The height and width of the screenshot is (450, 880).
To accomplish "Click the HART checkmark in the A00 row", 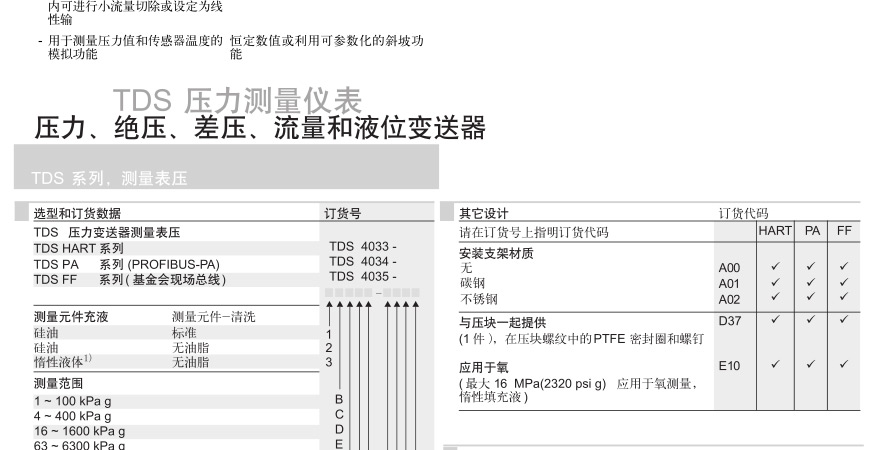I will [775, 266].
